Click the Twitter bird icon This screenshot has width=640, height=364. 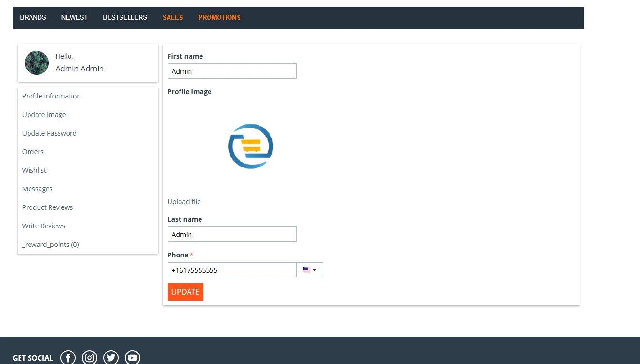(111, 357)
